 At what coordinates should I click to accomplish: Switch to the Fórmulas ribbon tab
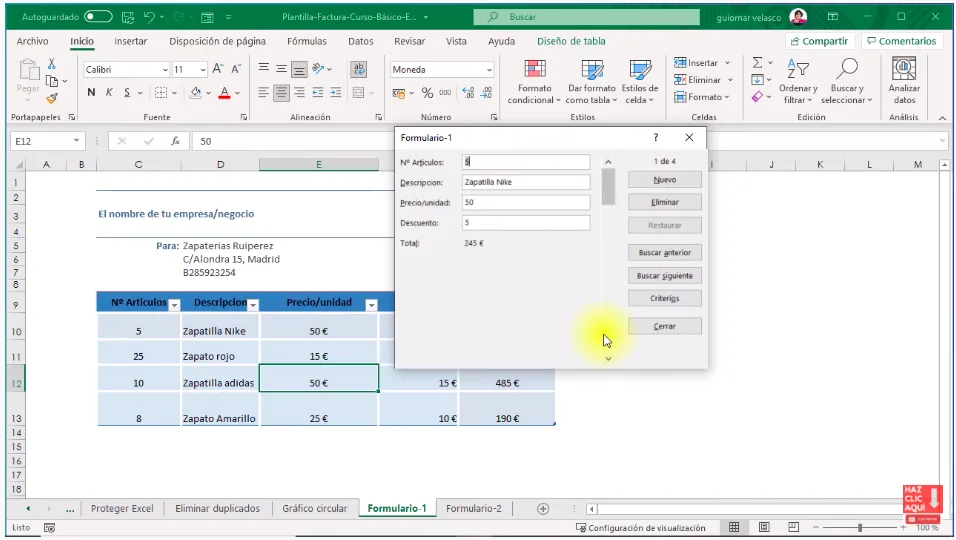pyautogui.click(x=307, y=41)
